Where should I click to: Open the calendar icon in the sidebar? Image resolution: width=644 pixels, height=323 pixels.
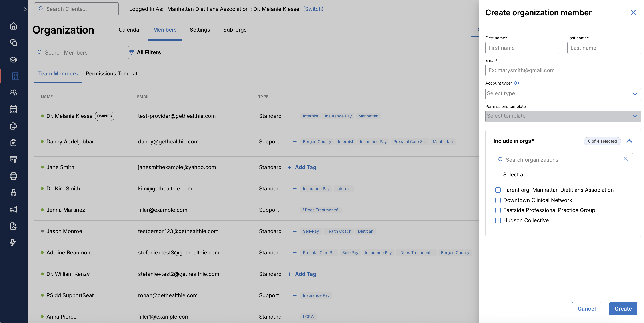[x=14, y=109]
